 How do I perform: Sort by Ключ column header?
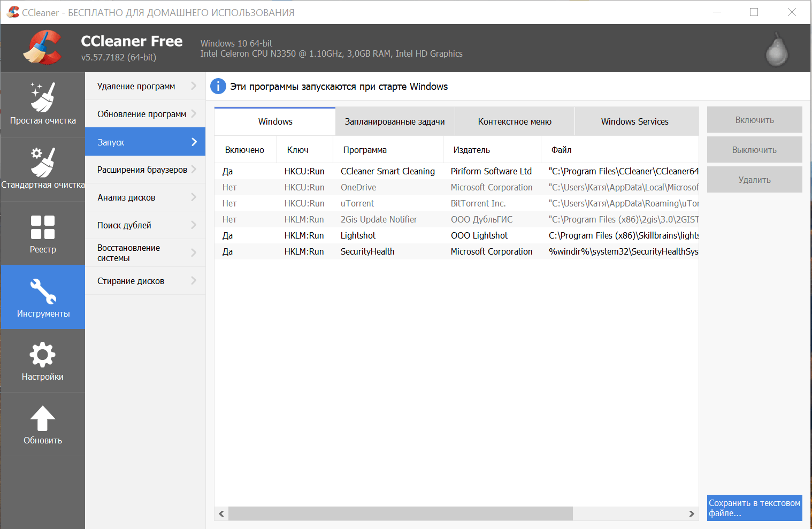(304, 150)
